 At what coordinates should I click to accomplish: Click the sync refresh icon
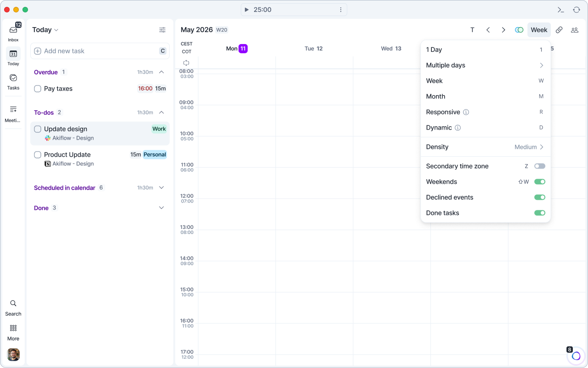(577, 10)
